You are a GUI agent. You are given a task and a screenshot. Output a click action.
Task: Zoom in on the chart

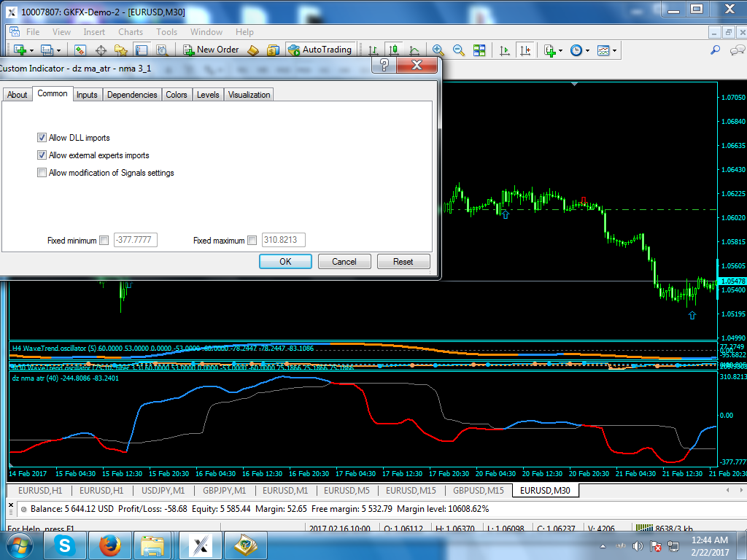437,50
